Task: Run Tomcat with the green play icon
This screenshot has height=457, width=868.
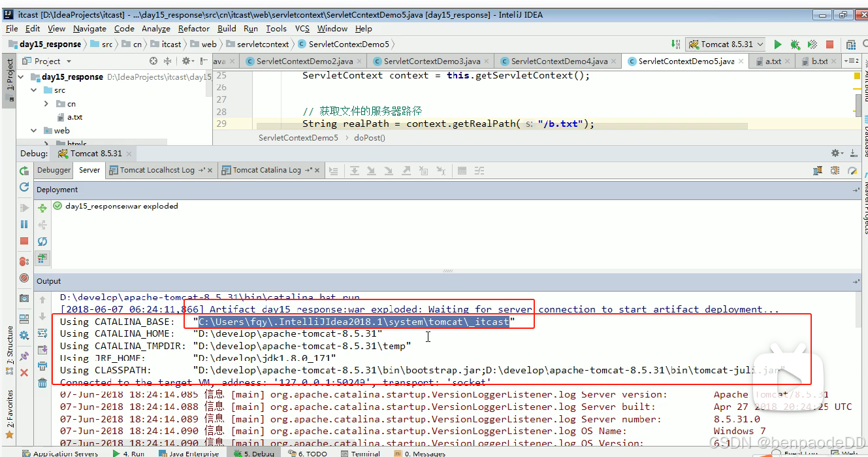Action: tap(777, 44)
